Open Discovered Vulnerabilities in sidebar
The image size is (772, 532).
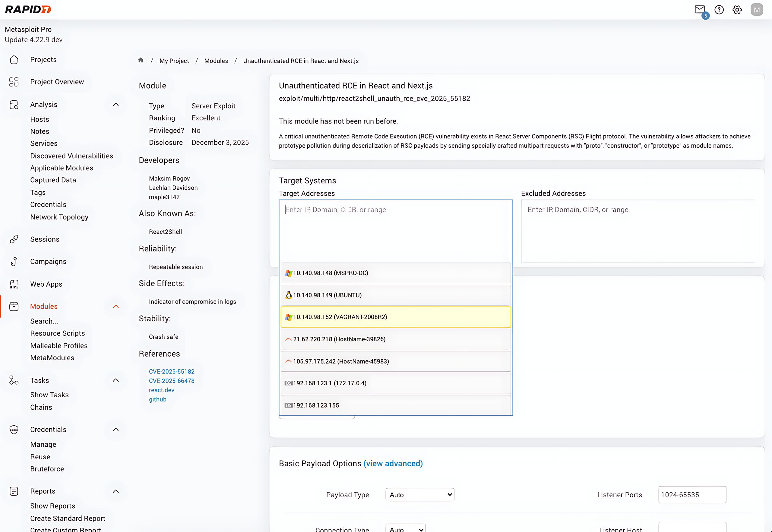(71, 156)
